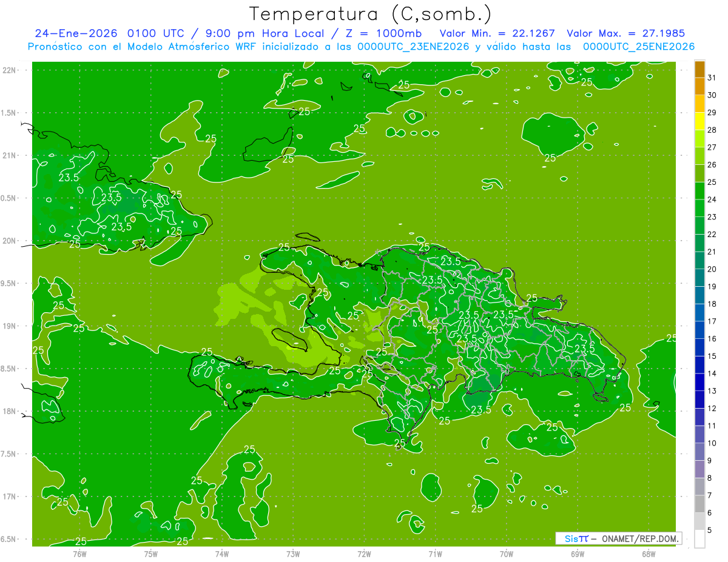
Task: Click the "18N" latitude axis label
Action: coord(9,412)
